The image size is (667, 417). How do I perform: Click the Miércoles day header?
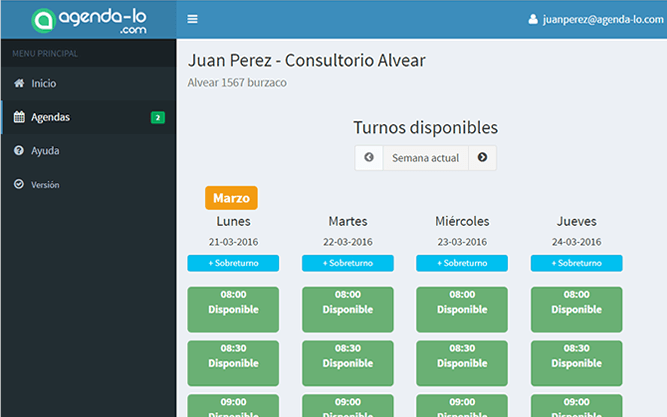pos(462,221)
